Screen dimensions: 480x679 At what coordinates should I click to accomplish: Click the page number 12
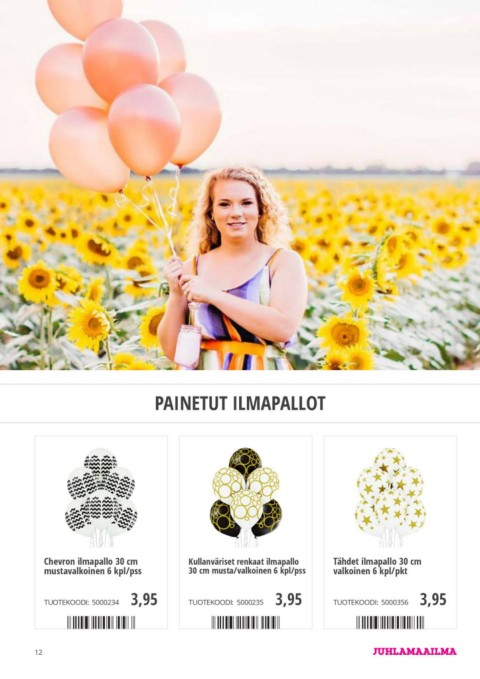39,652
